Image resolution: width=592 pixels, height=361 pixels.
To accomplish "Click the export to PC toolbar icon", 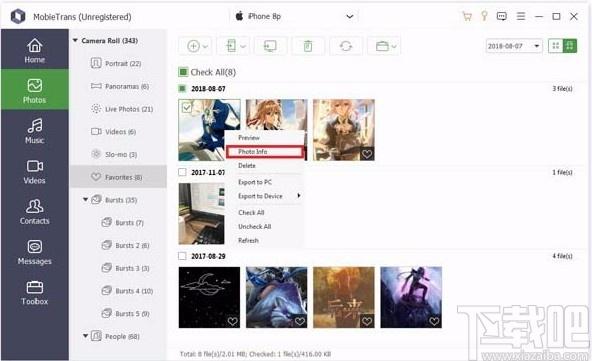I will (270, 46).
